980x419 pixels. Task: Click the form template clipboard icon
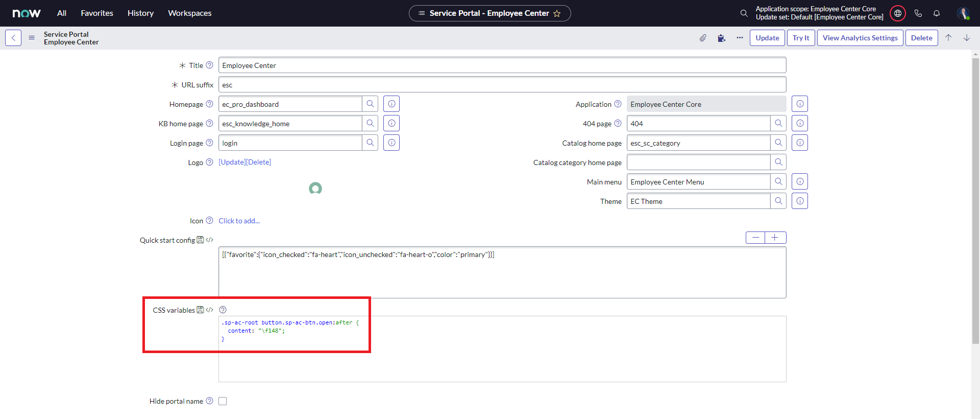point(721,38)
